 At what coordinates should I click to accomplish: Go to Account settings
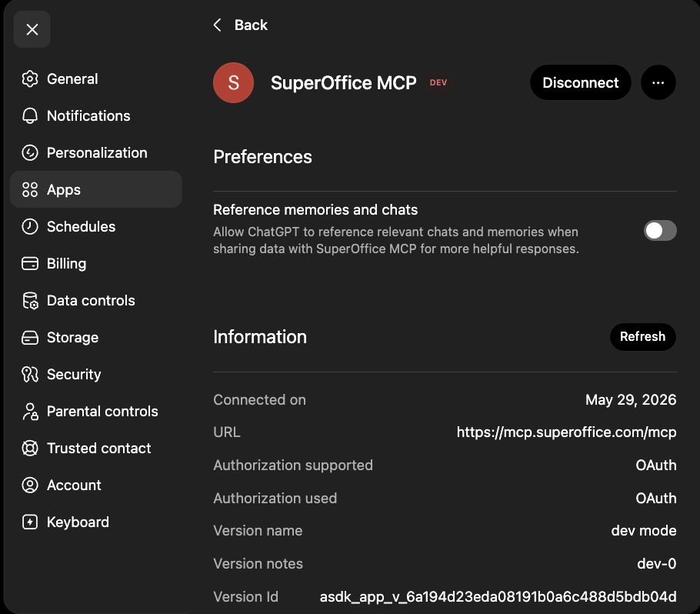coord(96,485)
